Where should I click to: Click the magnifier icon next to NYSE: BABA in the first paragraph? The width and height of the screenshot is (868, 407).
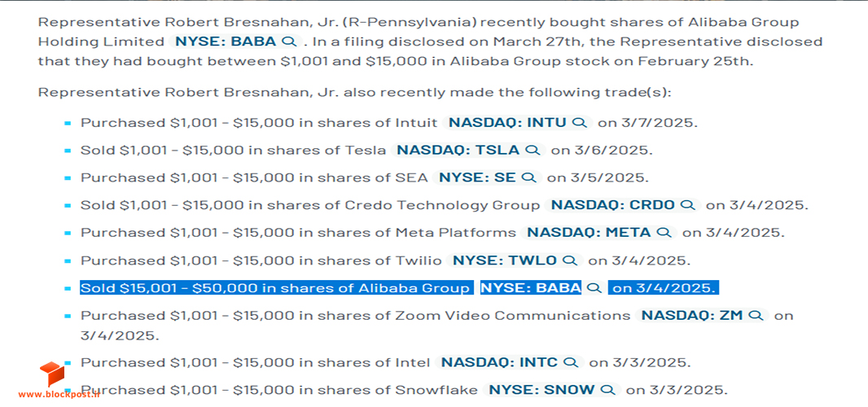click(x=289, y=42)
